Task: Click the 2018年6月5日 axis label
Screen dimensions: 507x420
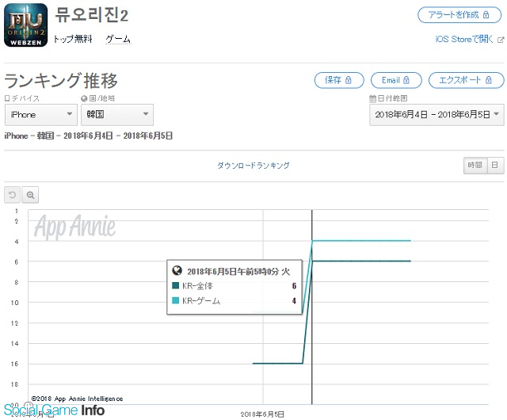Action: point(262,414)
